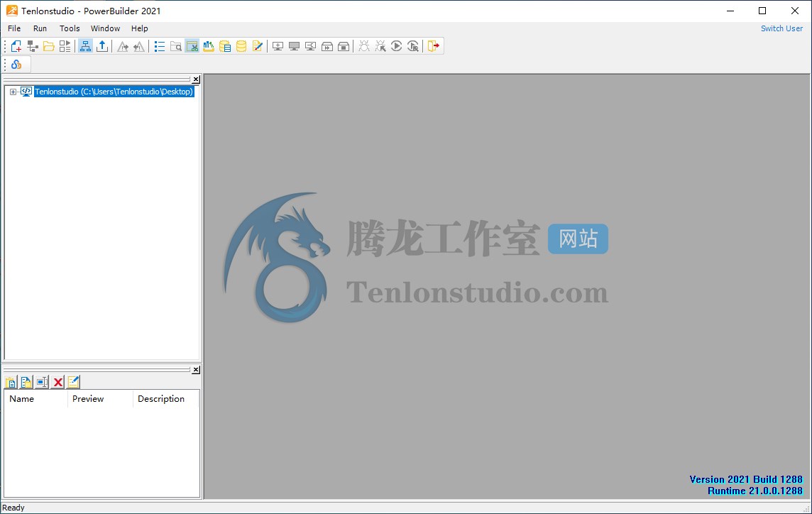Click the Description column header
This screenshot has width=812, height=514.
pyautogui.click(x=165, y=399)
